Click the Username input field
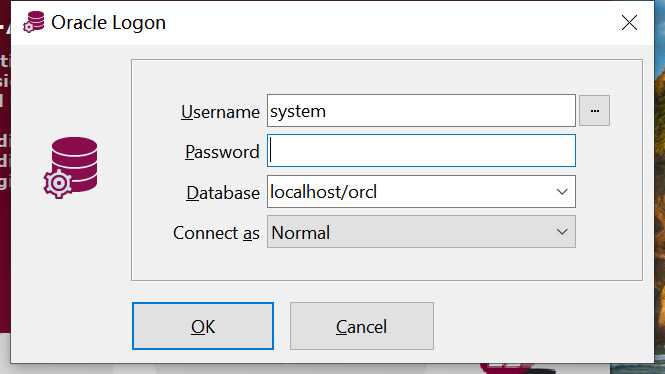This screenshot has width=665, height=374. point(421,111)
